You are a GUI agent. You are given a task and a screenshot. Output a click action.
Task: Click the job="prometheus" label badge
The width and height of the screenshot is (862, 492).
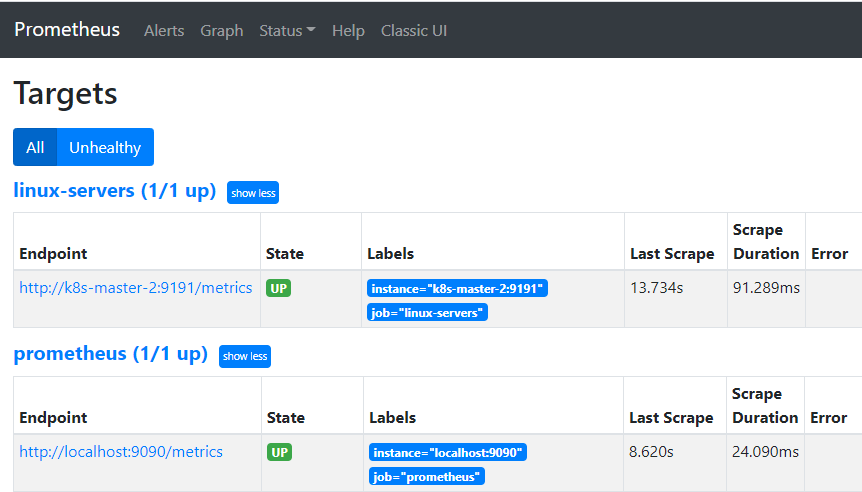click(427, 477)
